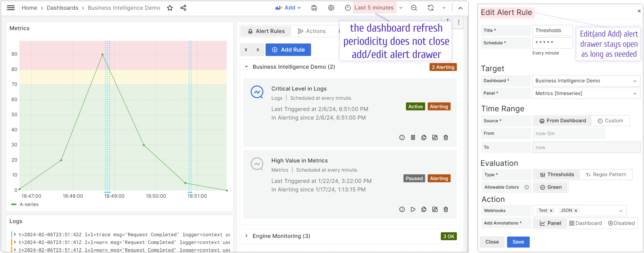644x253 pixels.
Task: Click the Metrics panel title
Action: coord(20,28)
